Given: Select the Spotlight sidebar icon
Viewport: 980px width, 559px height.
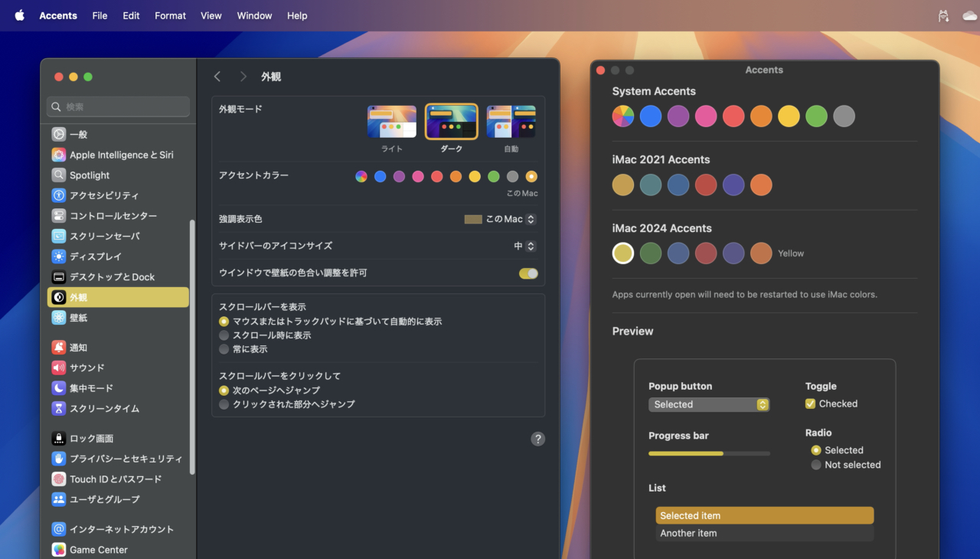Looking at the screenshot, I should pos(59,175).
